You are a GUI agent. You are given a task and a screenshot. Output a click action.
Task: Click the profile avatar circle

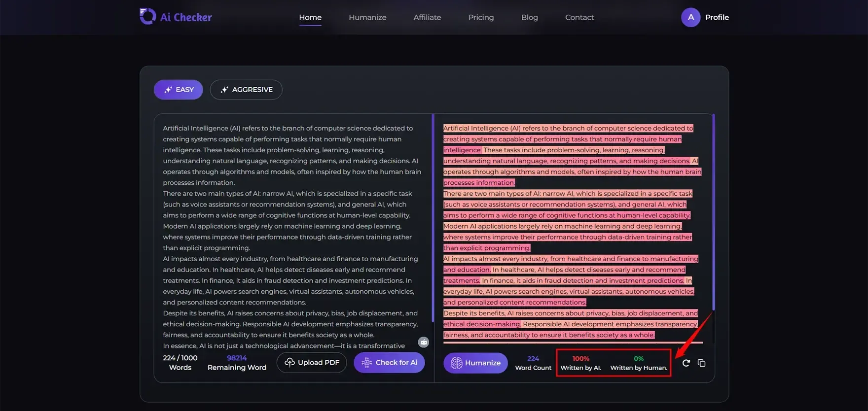691,17
